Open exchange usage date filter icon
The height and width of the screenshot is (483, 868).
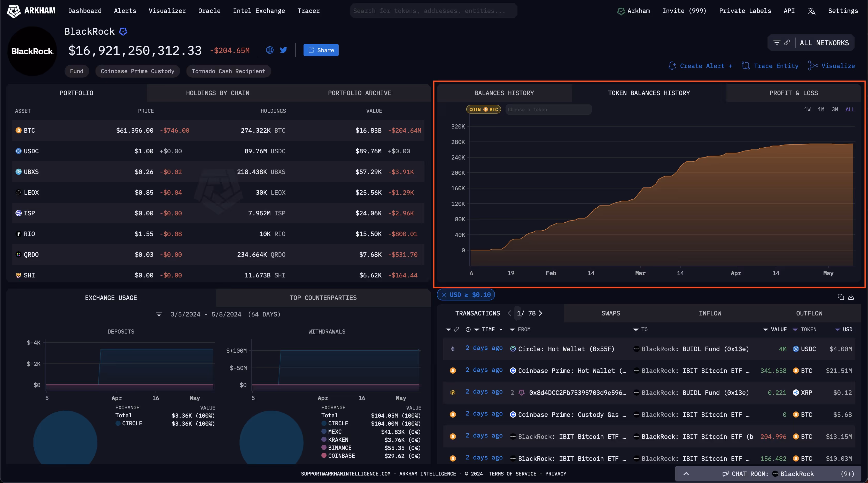coord(159,314)
